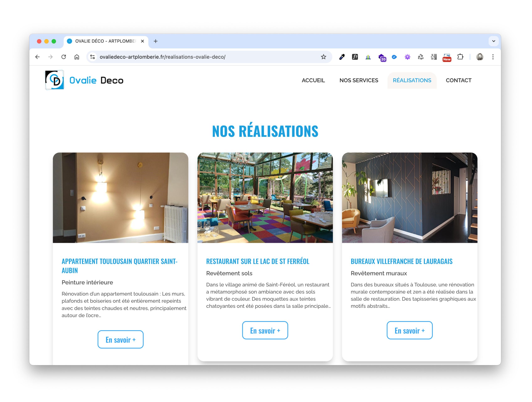Click the Ovalie Deco logo

point(84,80)
